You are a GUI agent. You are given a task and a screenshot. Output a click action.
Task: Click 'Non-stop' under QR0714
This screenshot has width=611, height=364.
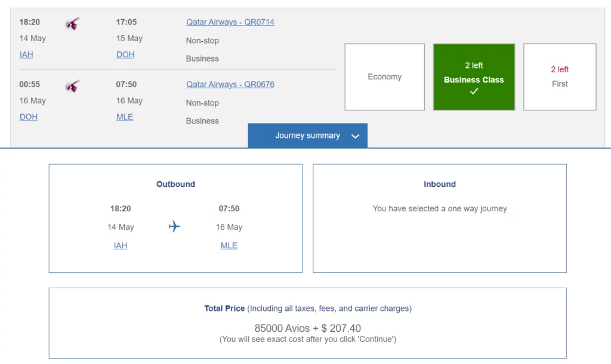tap(202, 41)
